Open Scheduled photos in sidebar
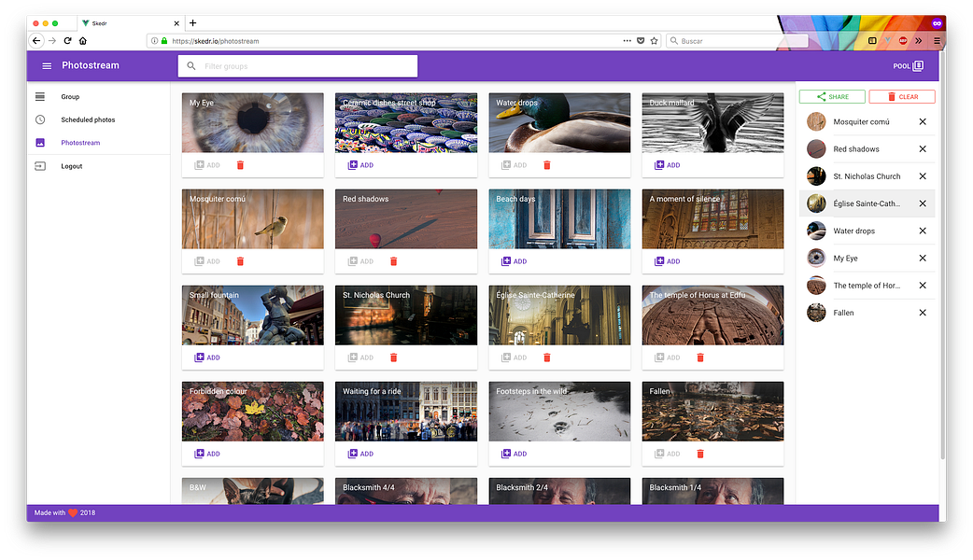Image resolution: width=973 pixels, height=560 pixels. 88,119
